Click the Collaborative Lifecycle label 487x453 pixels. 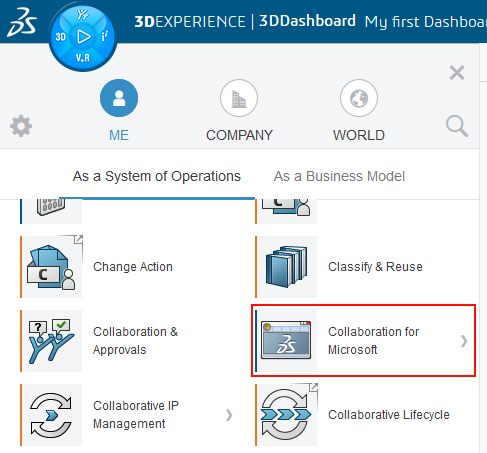pyautogui.click(x=389, y=415)
